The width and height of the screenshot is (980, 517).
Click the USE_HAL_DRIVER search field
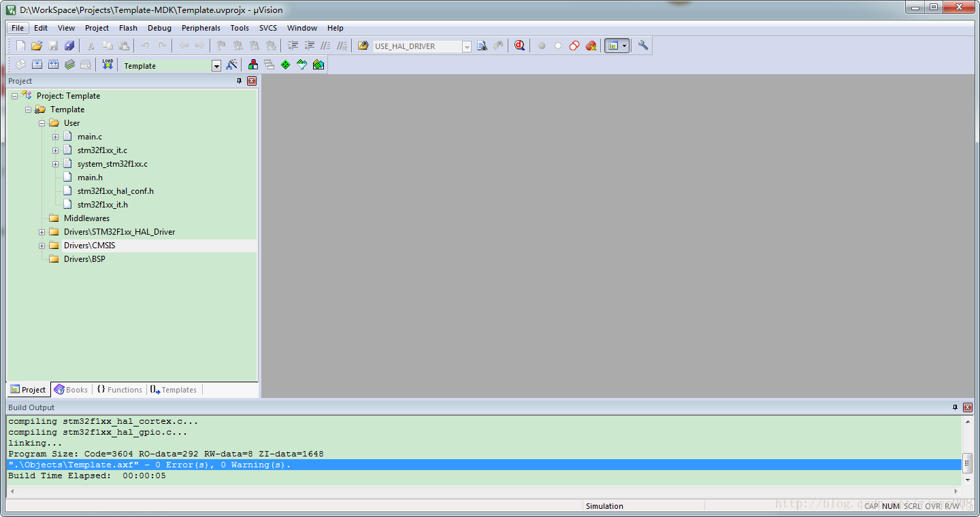tap(418, 46)
